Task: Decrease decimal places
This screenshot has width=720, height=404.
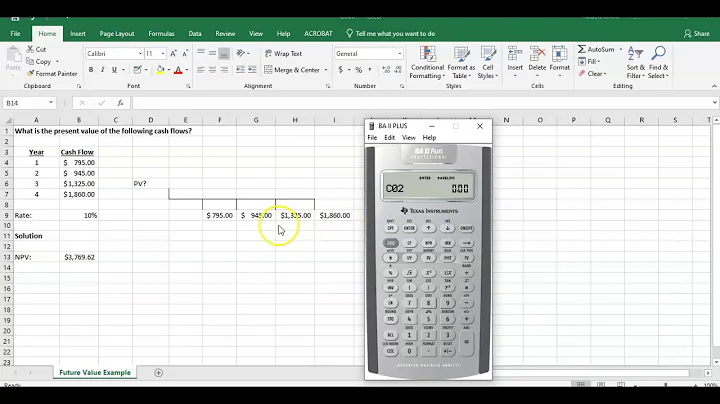Action: point(398,70)
